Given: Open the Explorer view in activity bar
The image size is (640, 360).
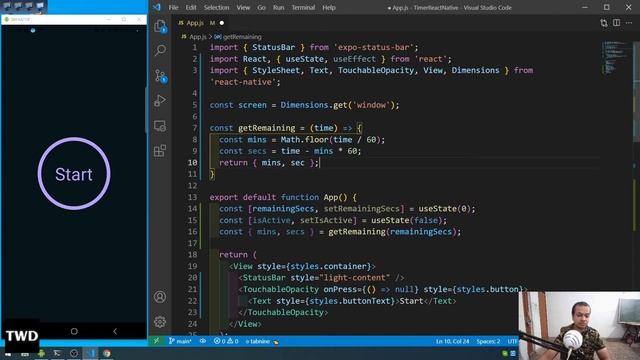Looking at the screenshot, I should point(160,27).
